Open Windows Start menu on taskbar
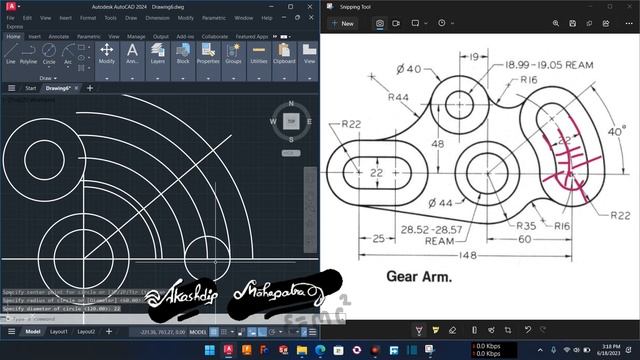 [210, 350]
